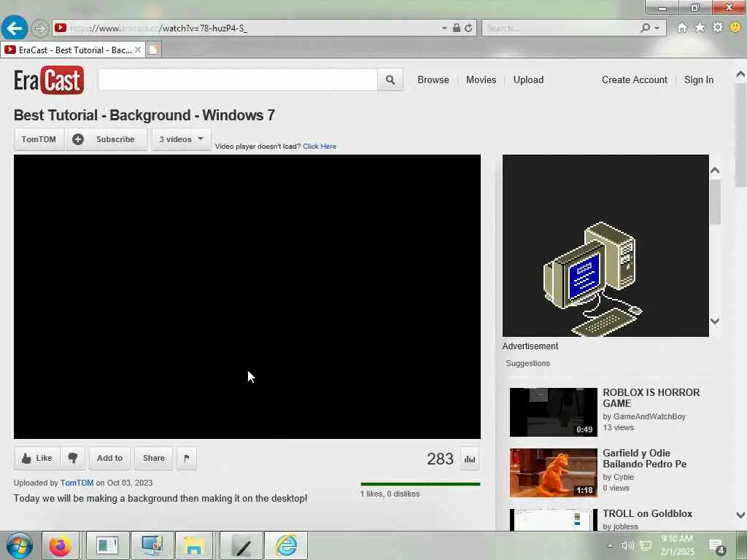Open the browser Home icon
This screenshot has height=560, width=747.
(x=682, y=28)
